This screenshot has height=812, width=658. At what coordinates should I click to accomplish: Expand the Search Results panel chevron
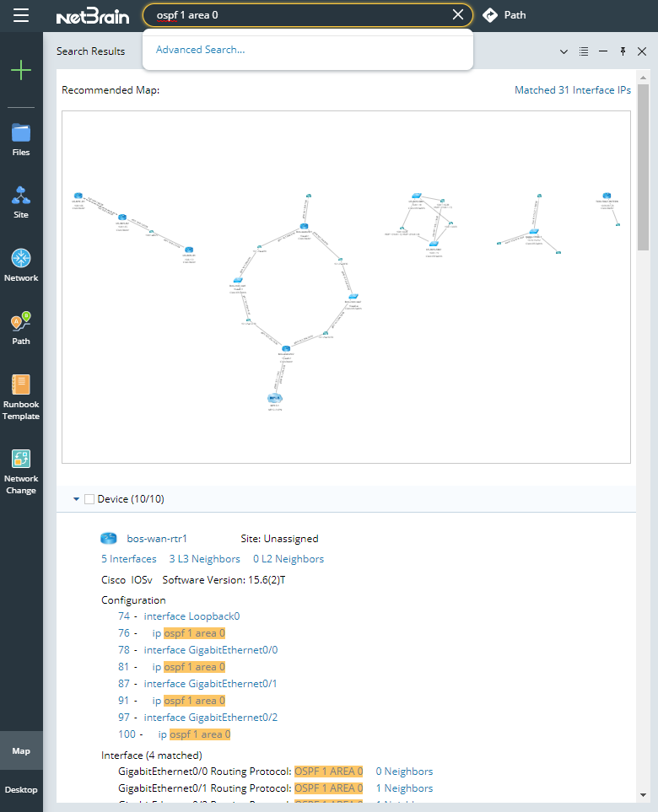[564, 51]
